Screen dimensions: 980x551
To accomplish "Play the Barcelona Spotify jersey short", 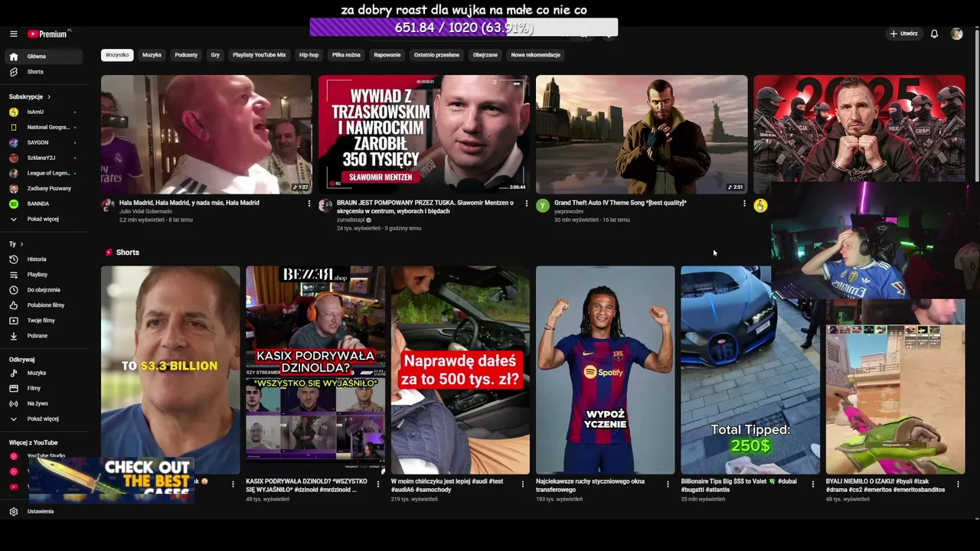I will pos(605,370).
